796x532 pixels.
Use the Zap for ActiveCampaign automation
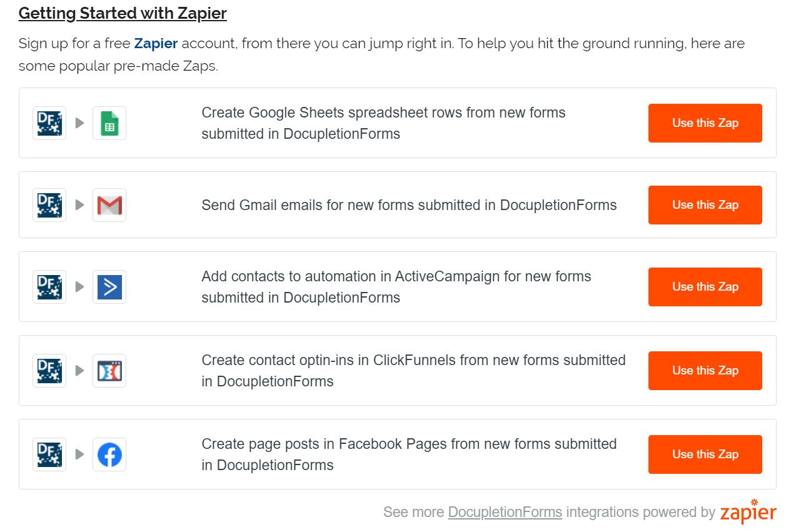[x=705, y=286]
